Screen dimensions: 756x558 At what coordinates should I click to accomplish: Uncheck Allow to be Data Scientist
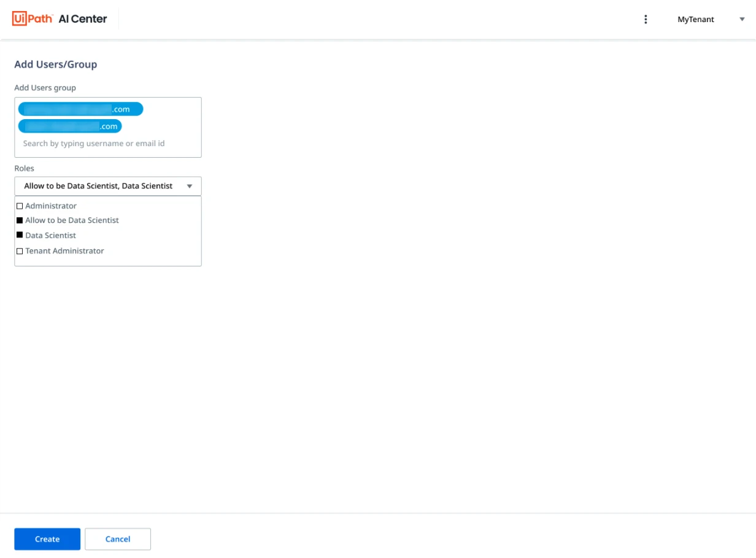point(20,220)
